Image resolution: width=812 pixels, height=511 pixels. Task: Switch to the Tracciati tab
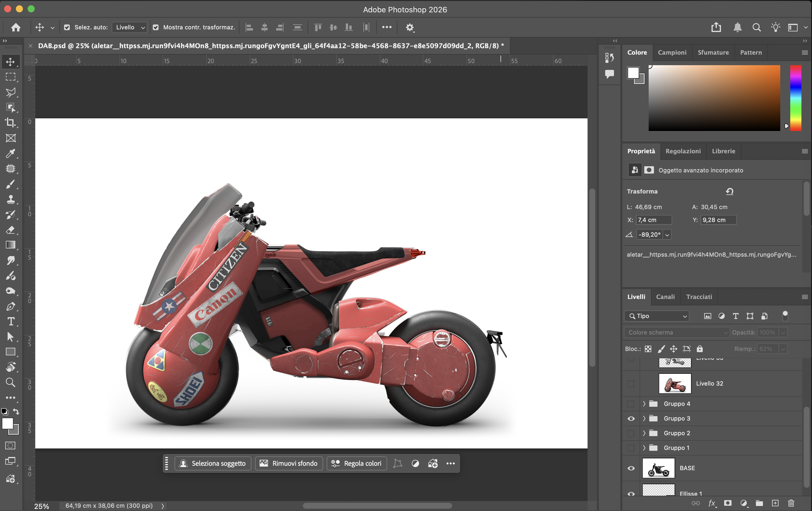click(699, 297)
